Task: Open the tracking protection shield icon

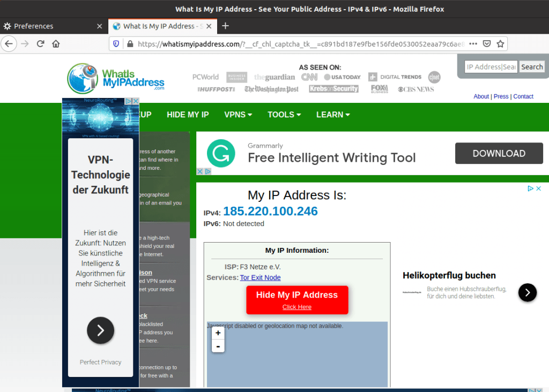Action: (x=116, y=44)
